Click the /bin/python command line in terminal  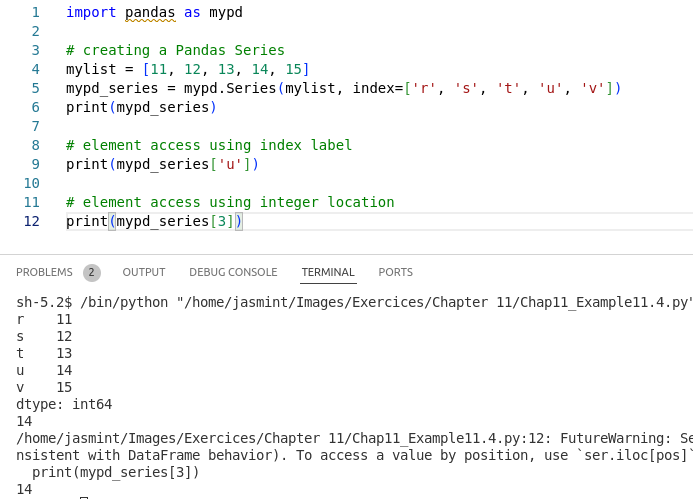pos(354,303)
